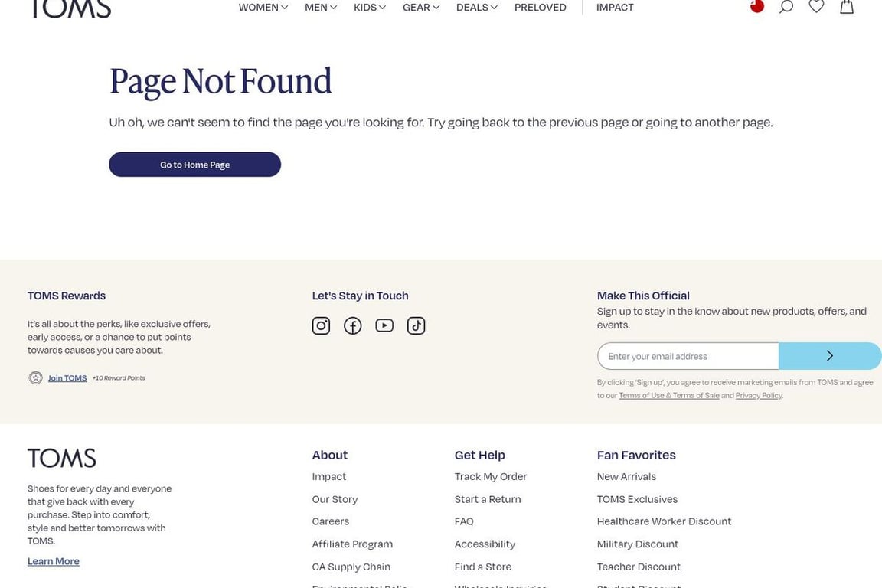
Task: Open the PRELOVED menu item
Action: pyautogui.click(x=540, y=8)
